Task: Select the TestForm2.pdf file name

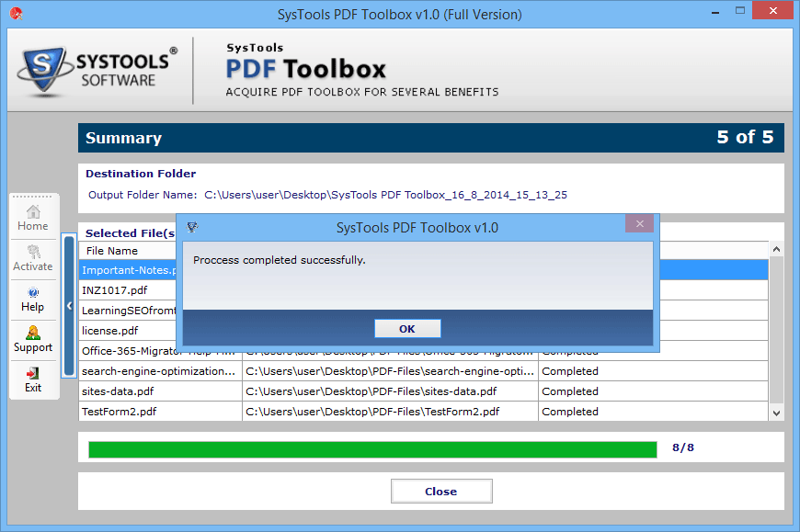Action: [x=120, y=412]
